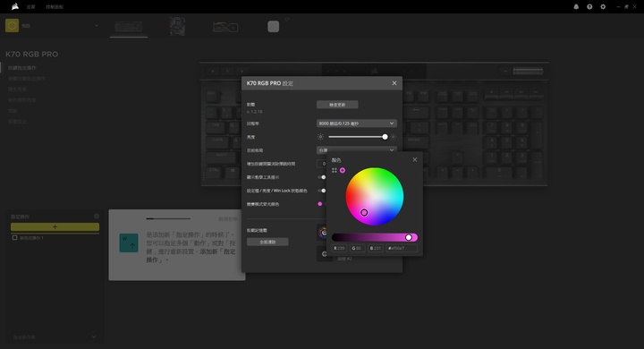Click the clear all onboard memory button
Screen dimensions: 644x349
[267, 242]
